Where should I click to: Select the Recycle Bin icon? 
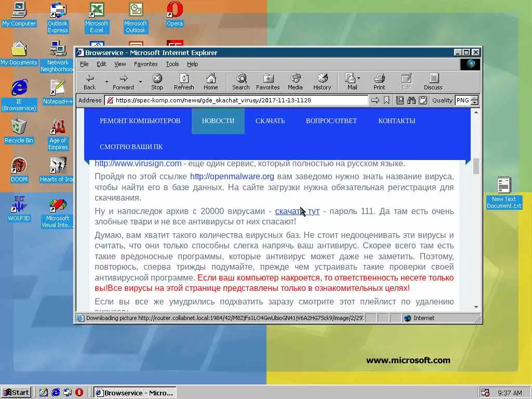click(x=19, y=131)
